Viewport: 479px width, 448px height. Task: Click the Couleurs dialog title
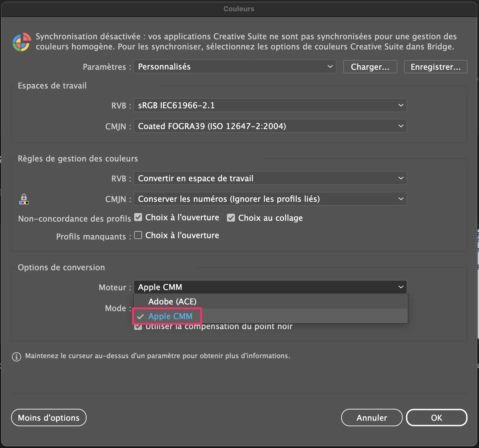239,9
